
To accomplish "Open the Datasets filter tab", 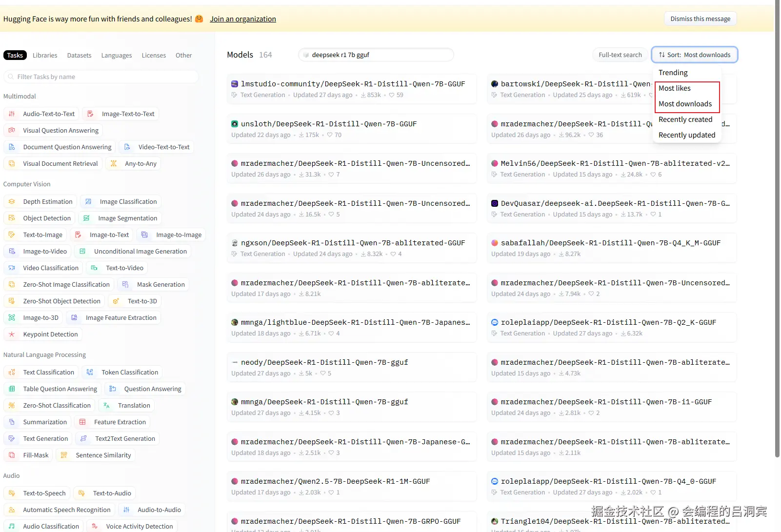I will click(x=79, y=56).
